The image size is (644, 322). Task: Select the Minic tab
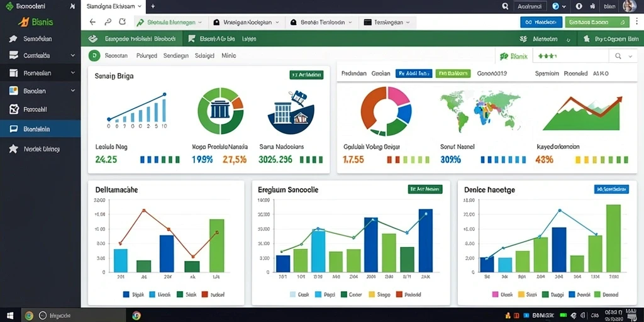[229, 55]
